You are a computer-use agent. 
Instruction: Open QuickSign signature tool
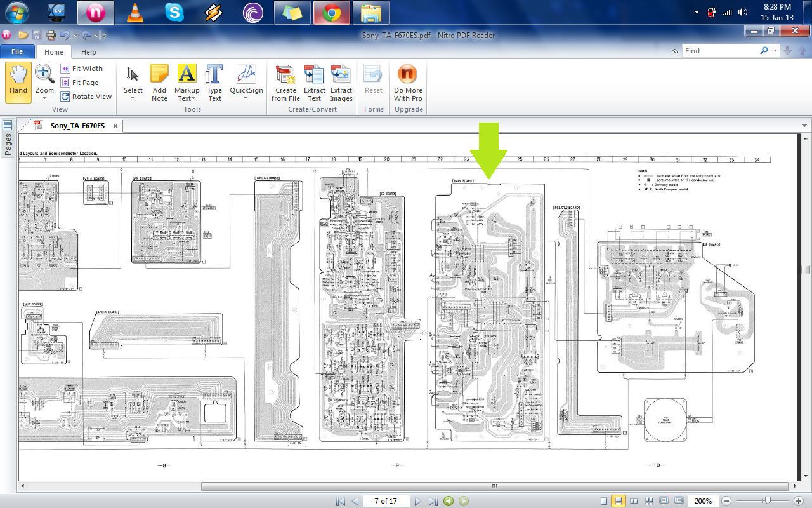[246, 83]
